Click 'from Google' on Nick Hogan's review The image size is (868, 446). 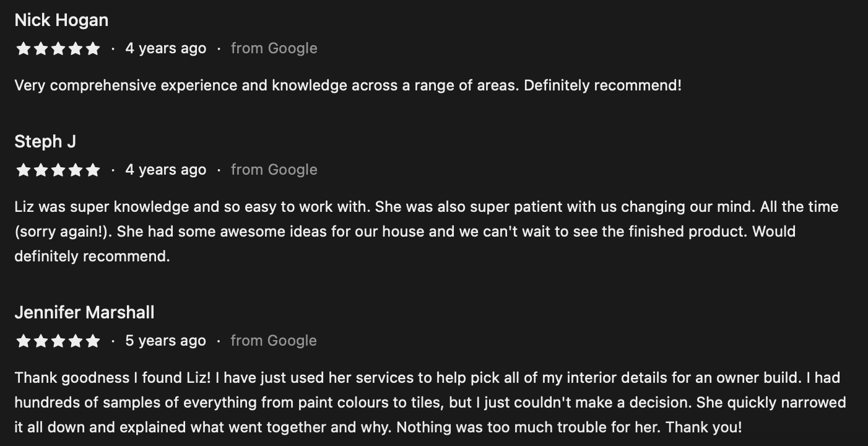pyautogui.click(x=274, y=48)
